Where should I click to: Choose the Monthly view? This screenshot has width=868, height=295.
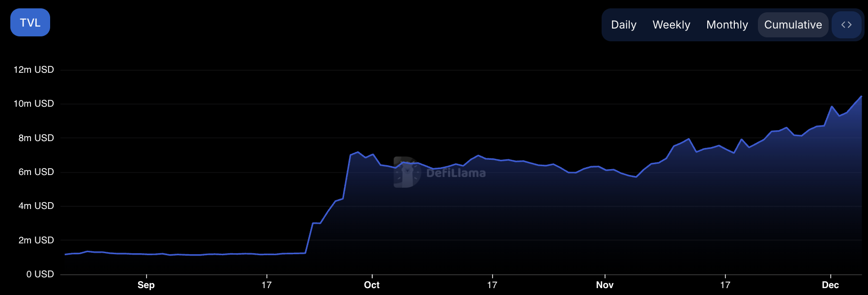(x=726, y=25)
